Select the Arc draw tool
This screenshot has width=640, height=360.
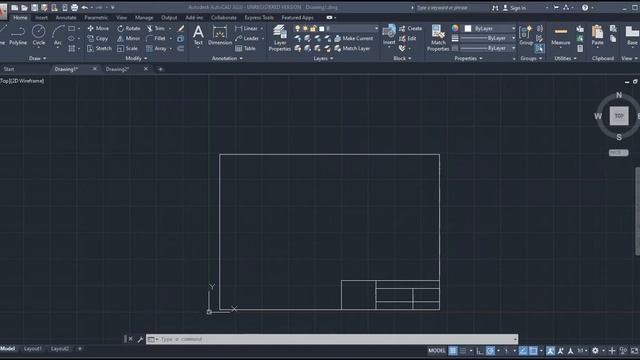58,35
